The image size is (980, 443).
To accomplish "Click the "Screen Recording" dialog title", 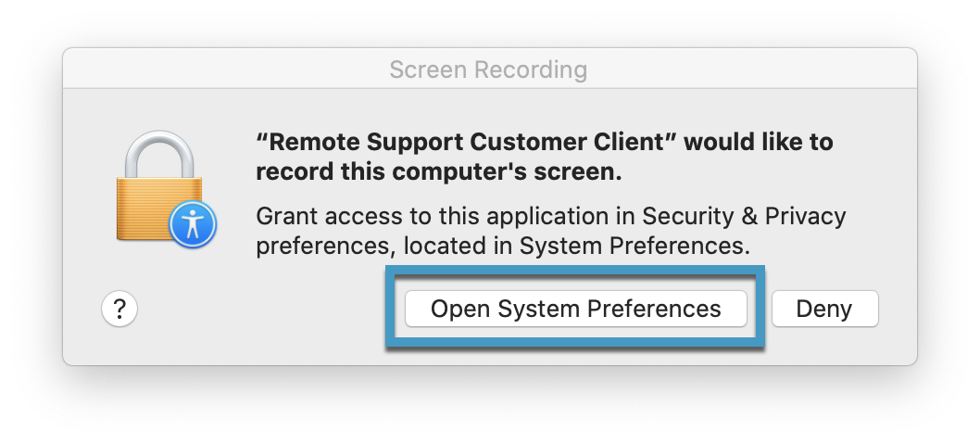I will [488, 70].
